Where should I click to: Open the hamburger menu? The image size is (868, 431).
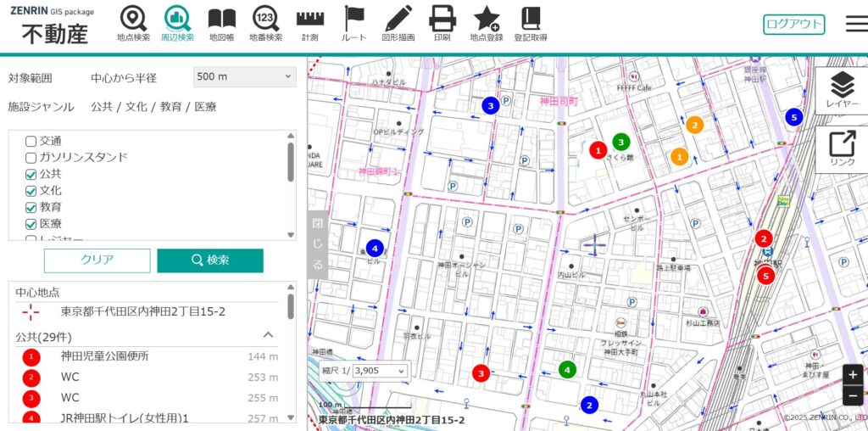[855, 24]
